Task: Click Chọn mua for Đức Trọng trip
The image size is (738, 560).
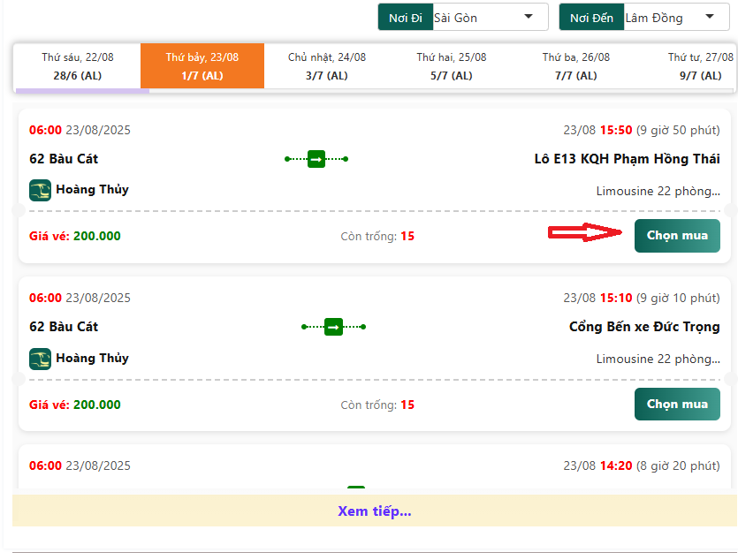Action: click(677, 404)
